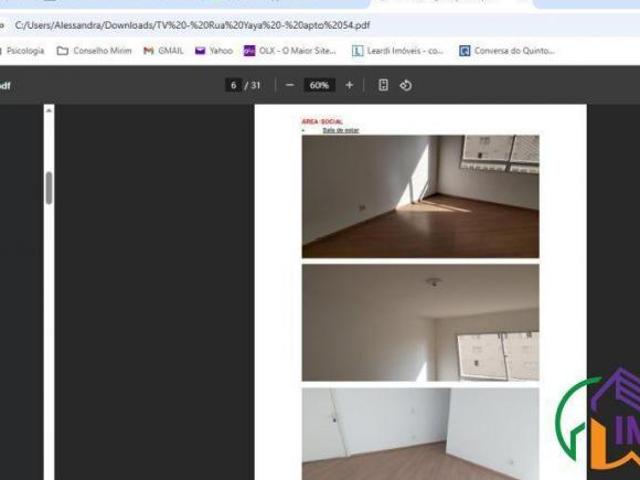
Task: Click the second living room photo with ceiling lamp
Action: (420, 322)
